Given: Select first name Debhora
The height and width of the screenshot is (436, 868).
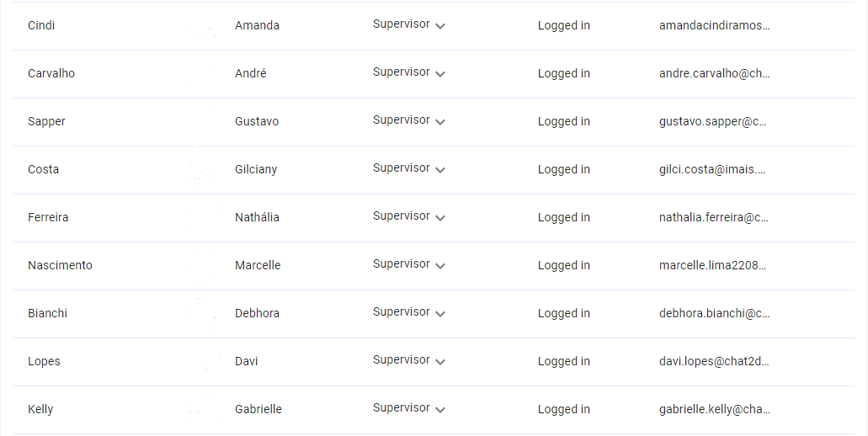Looking at the screenshot, I should tap(257, 313).
